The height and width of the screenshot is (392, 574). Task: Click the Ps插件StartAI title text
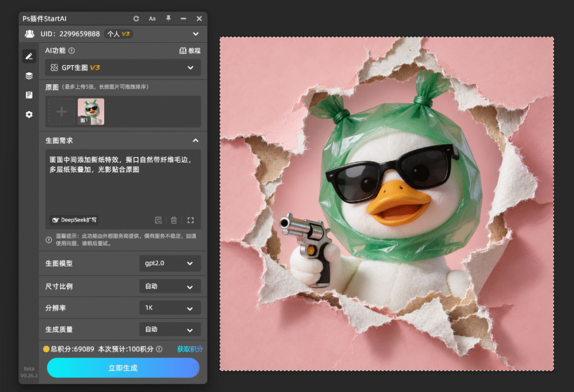tap(45, 19)
